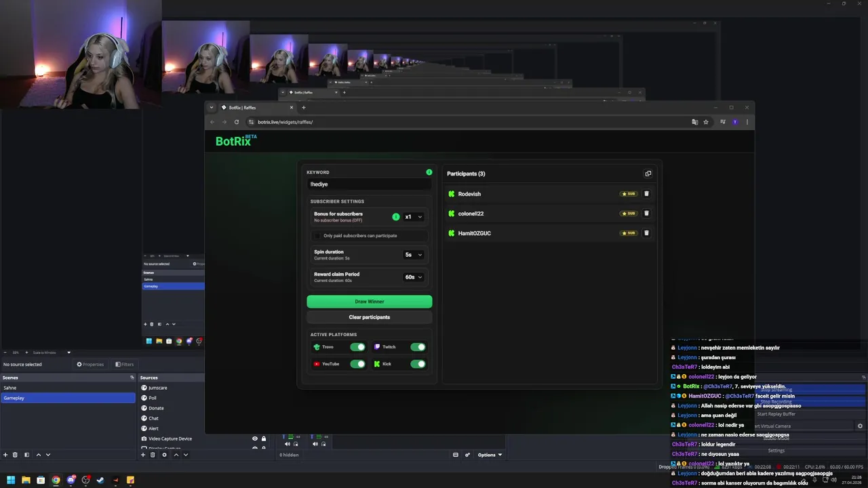Image resolution: width=868 pixels, height=488 pixels.
Task: Copy the participants list via copy icon
Action: 648,174
